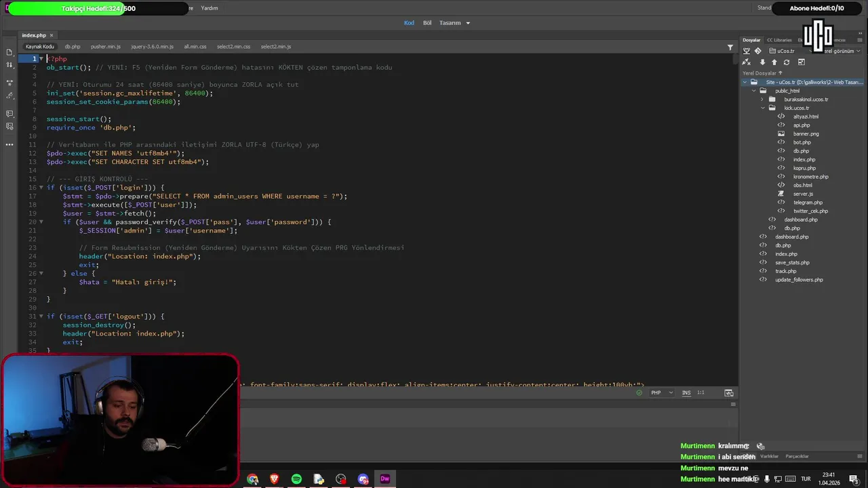Expand the buraksakinol.ucos.tr folder
The image size is (868, 488).
click(762, 100)
